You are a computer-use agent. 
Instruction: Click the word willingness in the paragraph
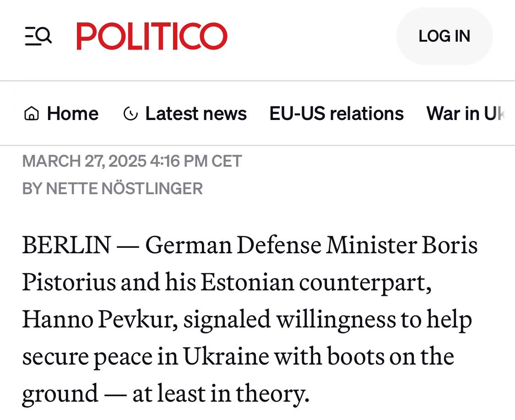[336, 320]
